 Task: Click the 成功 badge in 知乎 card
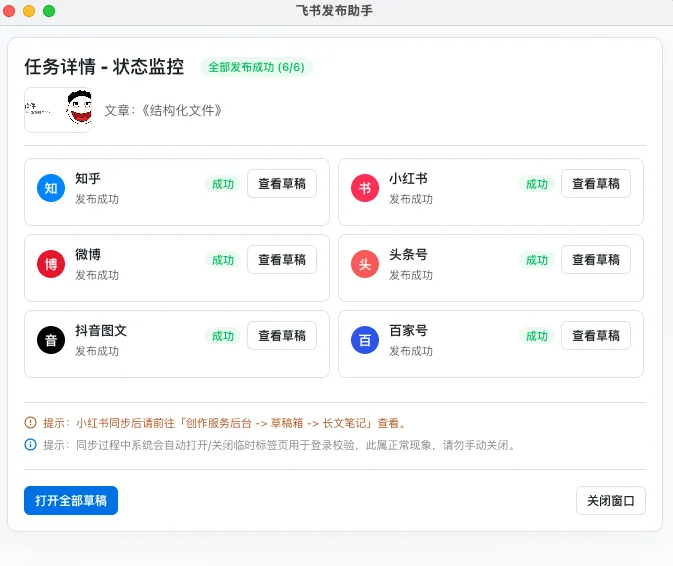coord(223,184)
